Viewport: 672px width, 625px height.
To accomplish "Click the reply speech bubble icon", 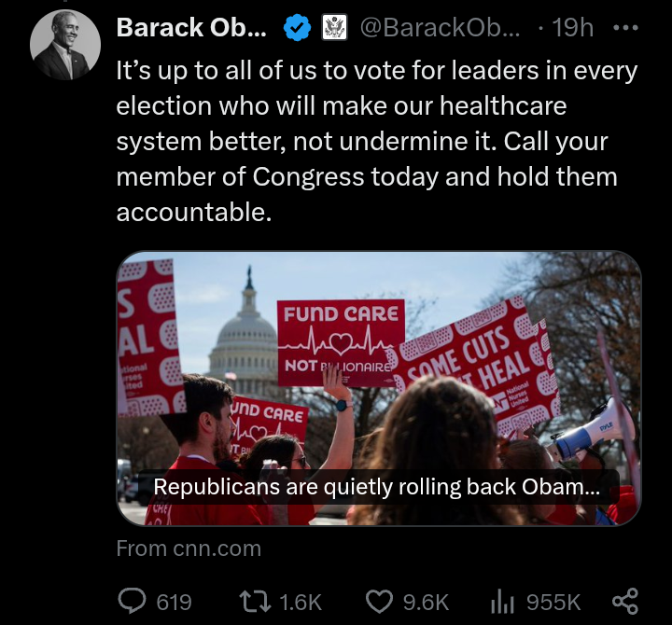I will [x=132, y=602].
